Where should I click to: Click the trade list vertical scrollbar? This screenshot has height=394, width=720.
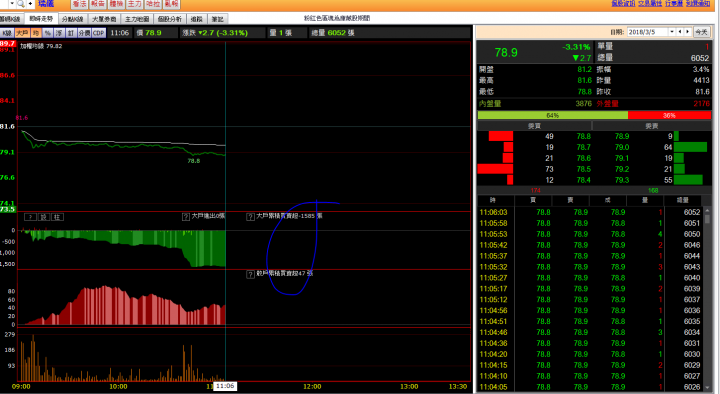click(x=707, y=298)
